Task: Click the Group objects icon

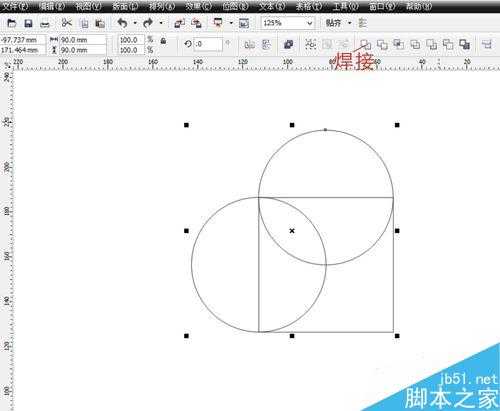Action: click(x=311, y=44)
